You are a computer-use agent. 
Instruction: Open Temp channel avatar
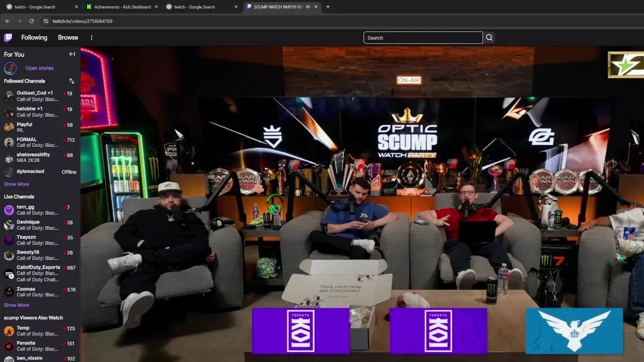[x=9, y=331]
